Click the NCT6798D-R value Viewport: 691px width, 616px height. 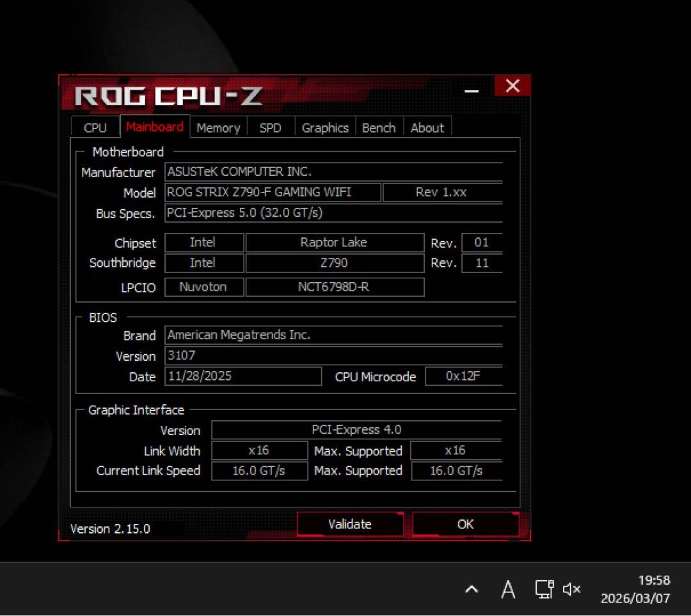tap(335, 287)
